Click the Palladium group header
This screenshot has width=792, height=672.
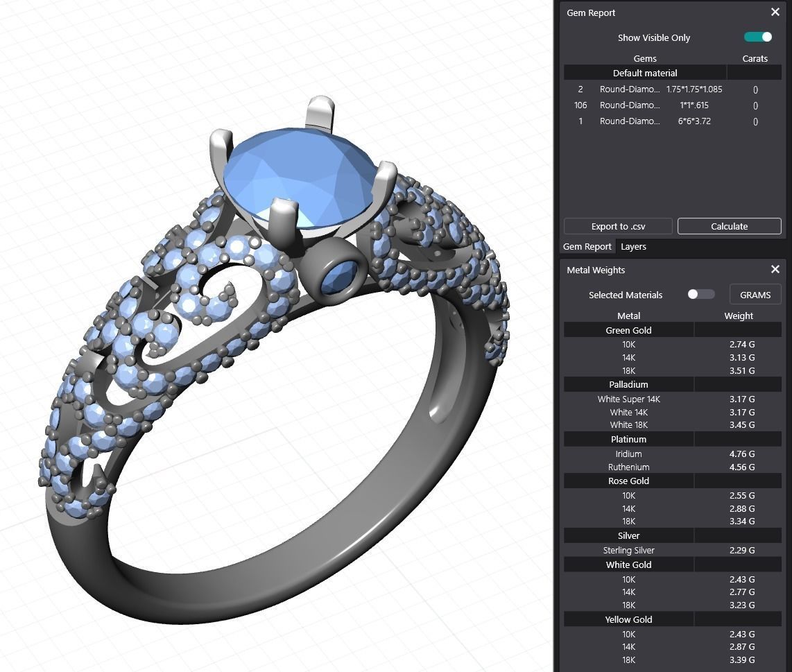672,384
